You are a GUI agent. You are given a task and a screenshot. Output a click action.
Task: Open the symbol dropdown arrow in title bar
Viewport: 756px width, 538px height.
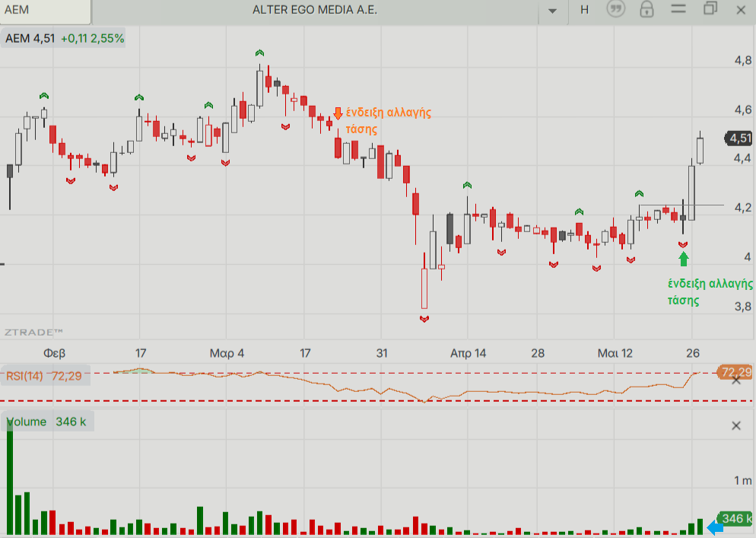552,11
